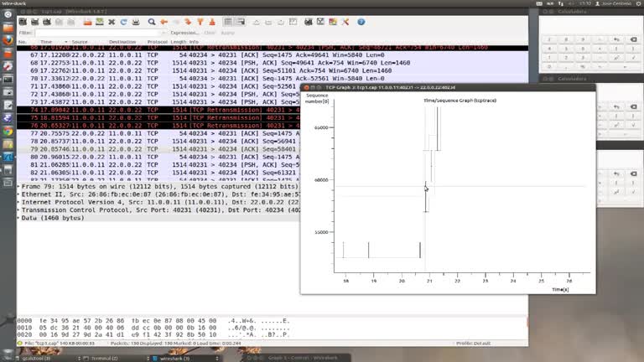Image resolution: width=644 pixels, height=362 pixels.
Task: Open Terminal from the launcher dock
Action: pos(8,80)
